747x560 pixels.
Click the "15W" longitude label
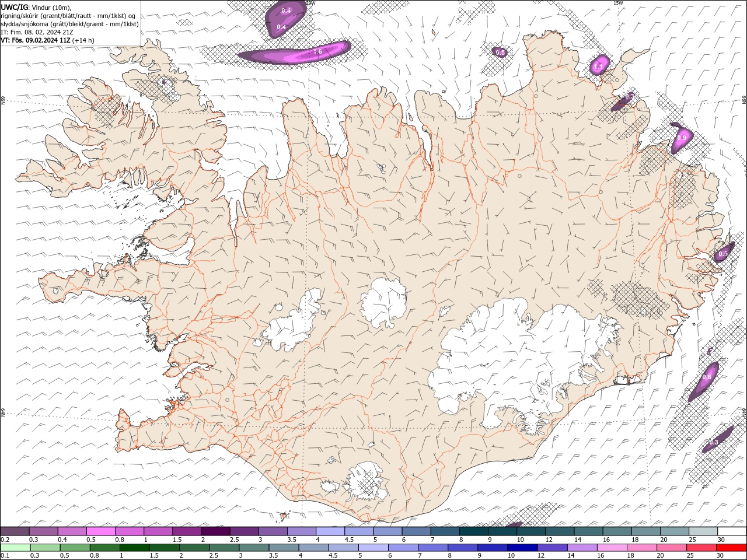tap(618, 3)
